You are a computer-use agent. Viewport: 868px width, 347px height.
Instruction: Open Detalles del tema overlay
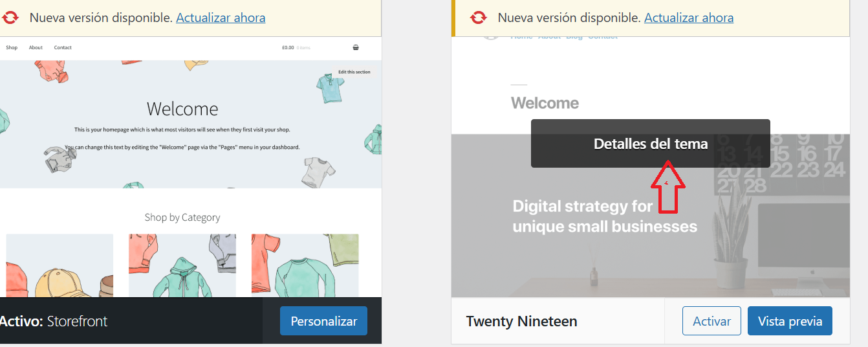click(650, 144)
